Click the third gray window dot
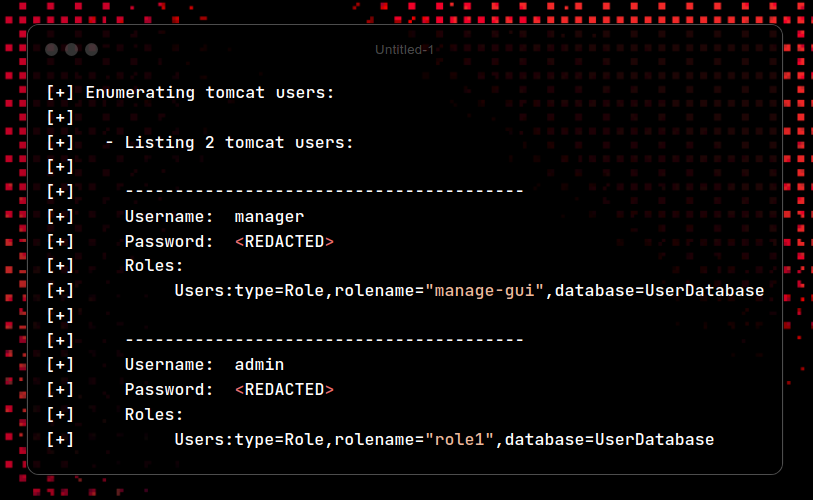 click(92, 49)
